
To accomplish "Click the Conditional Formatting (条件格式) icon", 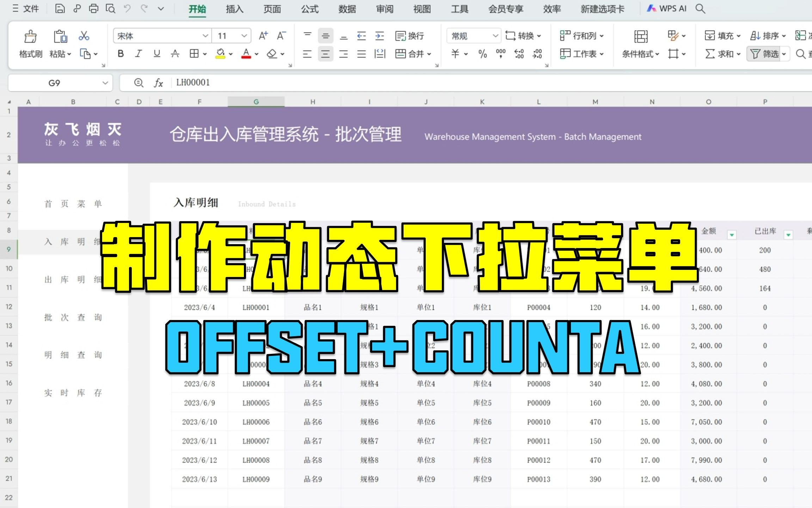I will point(640,36).
